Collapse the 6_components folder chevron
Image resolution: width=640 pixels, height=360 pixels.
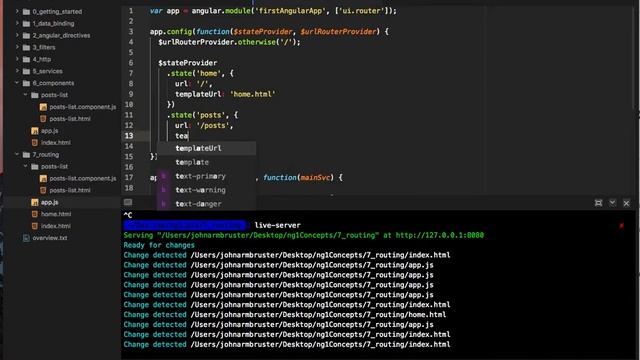click(17, 83)
